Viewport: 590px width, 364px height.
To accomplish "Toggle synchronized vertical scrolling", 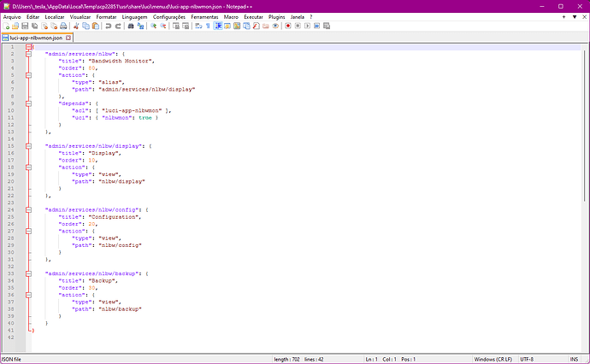I will click(x=176, y=26).
